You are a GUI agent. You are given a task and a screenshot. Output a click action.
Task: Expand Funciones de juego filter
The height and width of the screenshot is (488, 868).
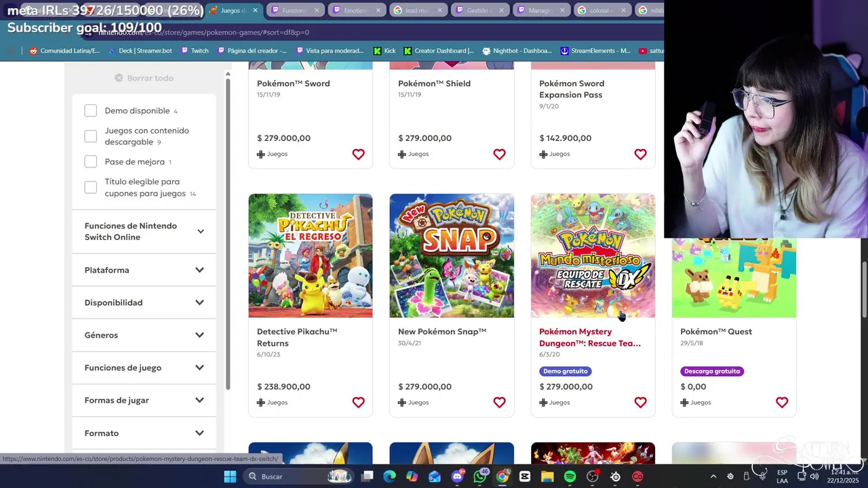144,367
